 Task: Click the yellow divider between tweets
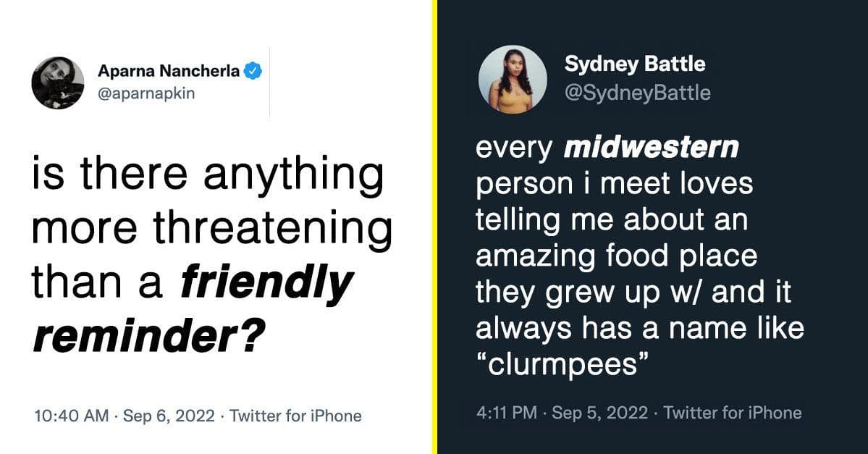434,227
